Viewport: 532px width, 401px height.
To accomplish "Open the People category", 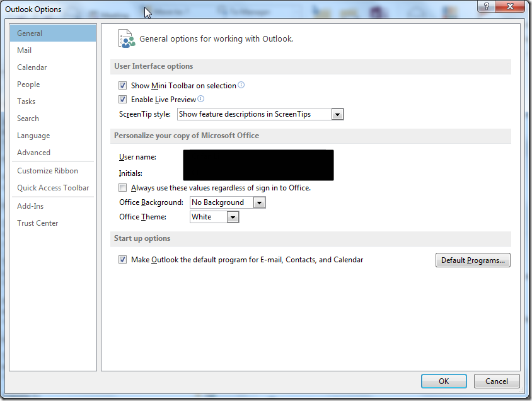I will point(53,84).
